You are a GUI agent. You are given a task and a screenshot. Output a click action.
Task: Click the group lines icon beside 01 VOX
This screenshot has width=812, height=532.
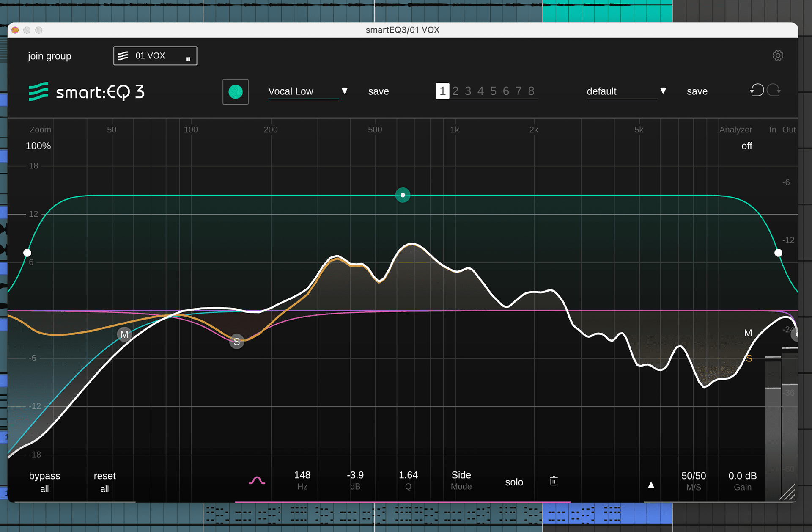click(123, 56)
